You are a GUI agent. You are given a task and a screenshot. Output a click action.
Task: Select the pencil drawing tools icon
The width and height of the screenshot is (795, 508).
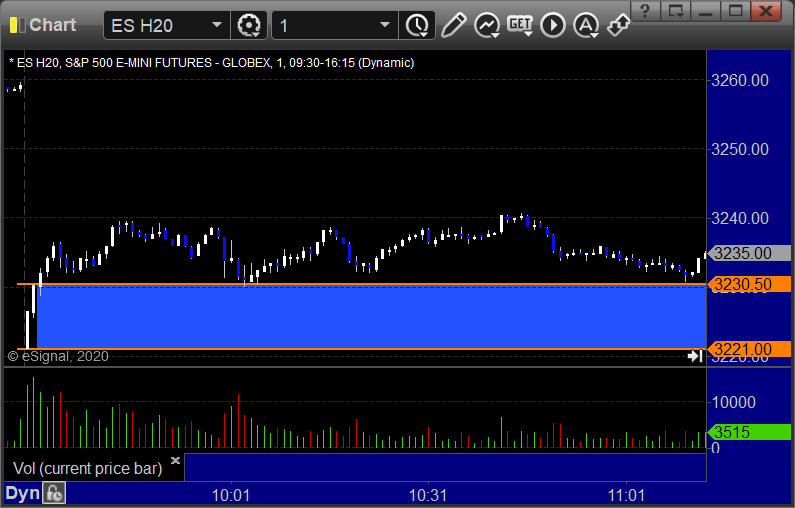453,25
